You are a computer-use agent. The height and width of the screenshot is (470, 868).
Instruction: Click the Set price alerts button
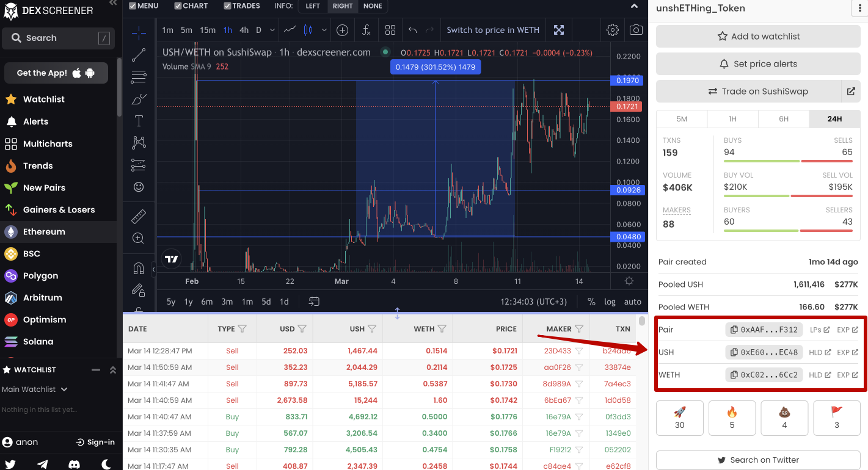[x=758, y=64]
